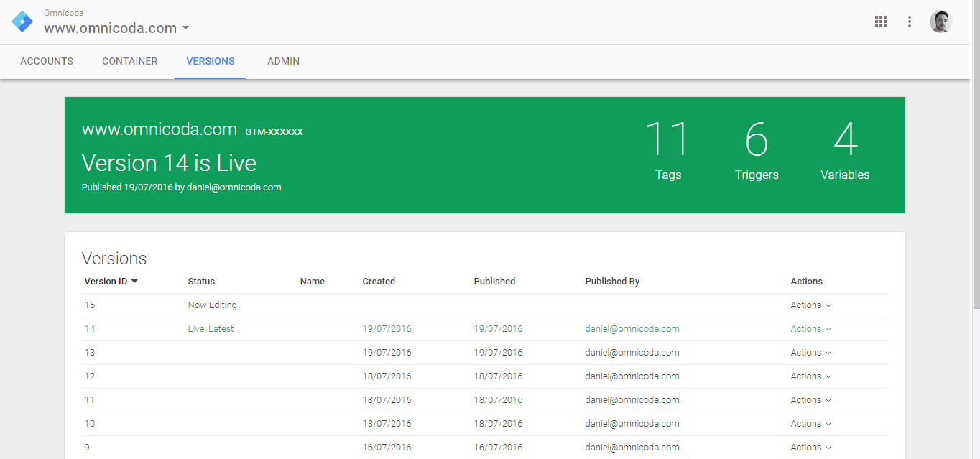Open the three-dot overflow menu

coord(910,22)
